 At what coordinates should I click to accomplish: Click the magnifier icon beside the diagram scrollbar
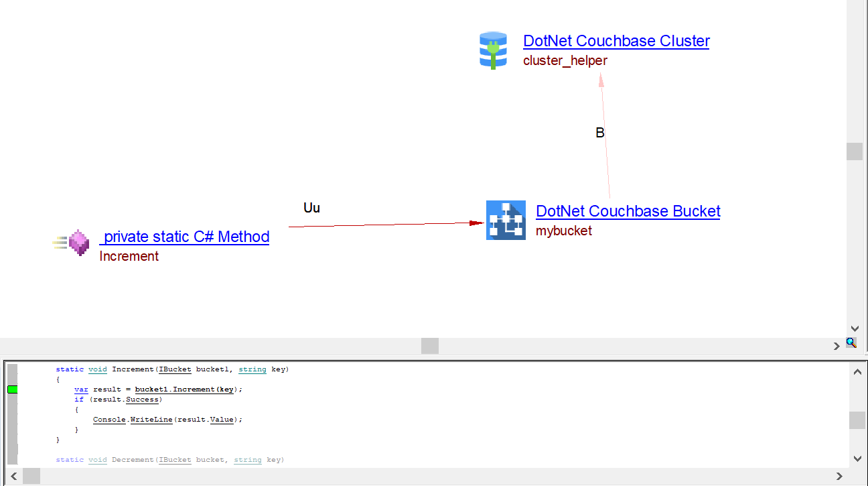tap(851, 343)
